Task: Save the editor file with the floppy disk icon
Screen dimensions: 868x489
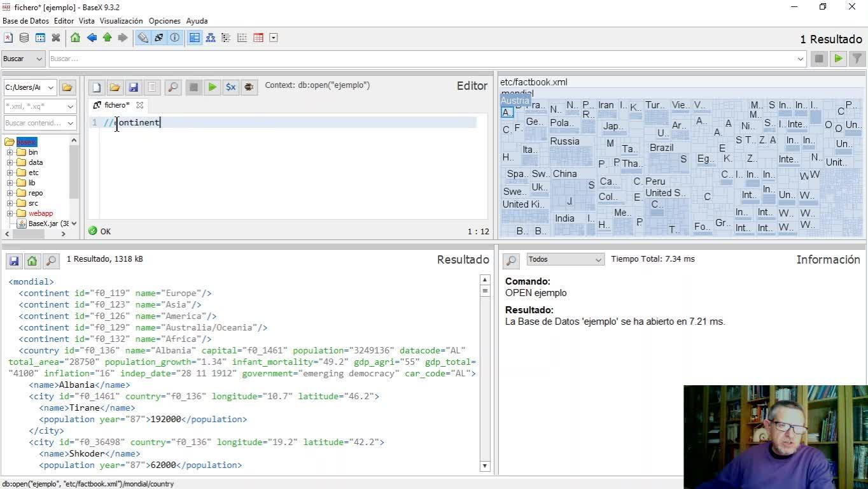Action: 133,87
